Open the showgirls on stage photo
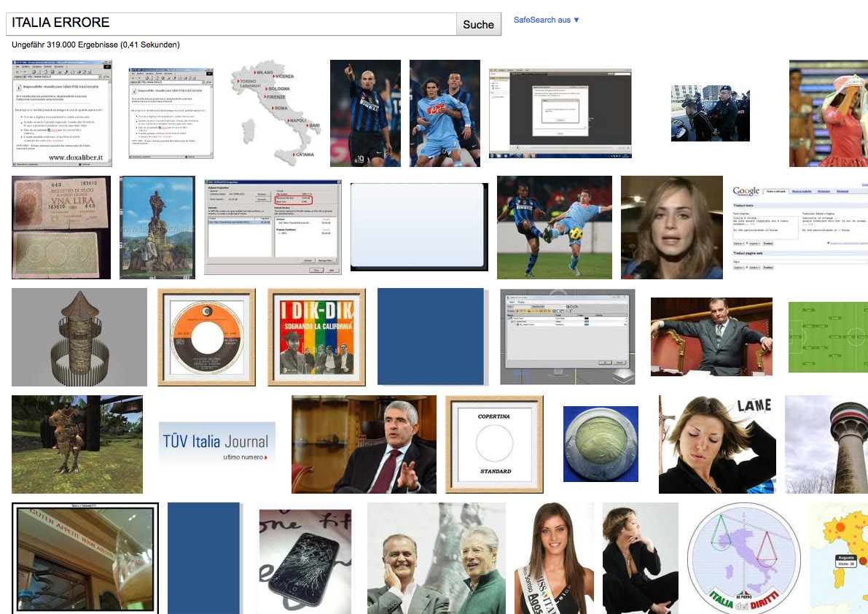 tap(829, 114)
